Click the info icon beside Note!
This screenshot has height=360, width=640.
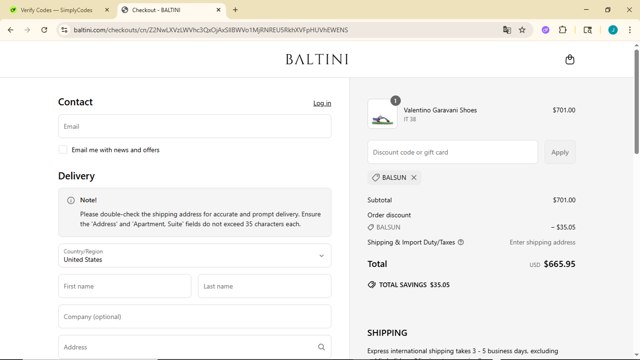click(71, 200)
